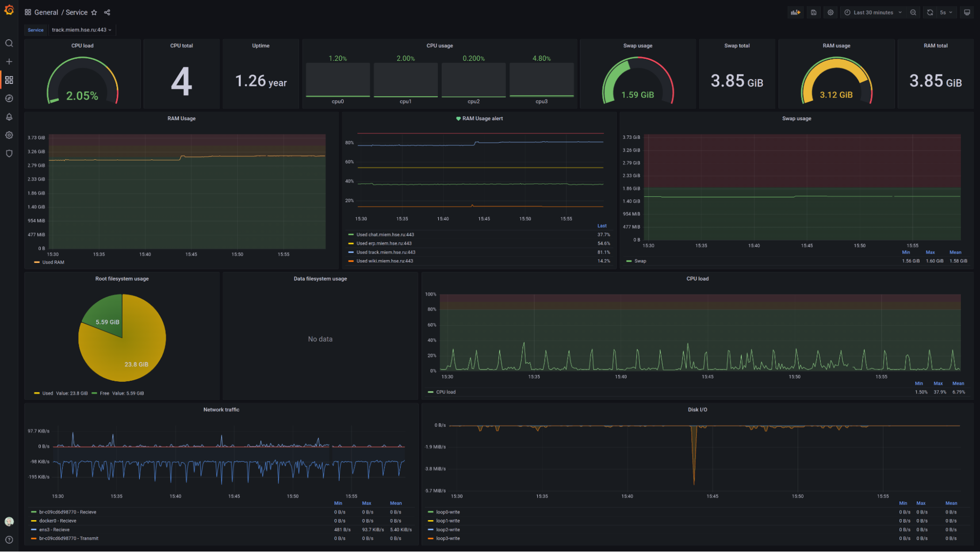Image resolution: width=980 pixels, height=552 pixels.
Task: Click the General breadcrumb link
Action: point(46,12)
